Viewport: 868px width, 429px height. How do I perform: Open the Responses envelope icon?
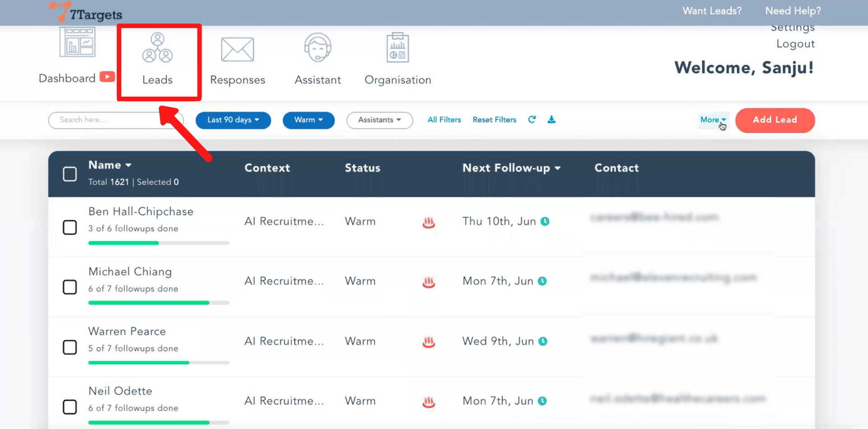(x=237, y=50)
